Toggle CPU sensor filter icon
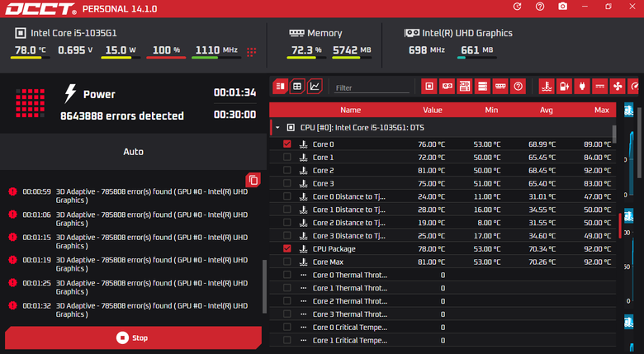This screenshot has width=644, height=354. pyautogui.click(x=429, y=87)
